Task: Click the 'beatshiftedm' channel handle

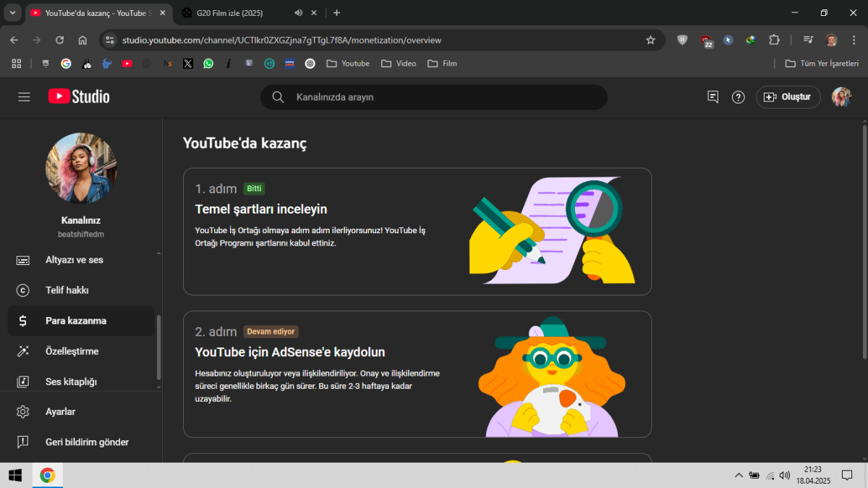Action: coord(81,235)
